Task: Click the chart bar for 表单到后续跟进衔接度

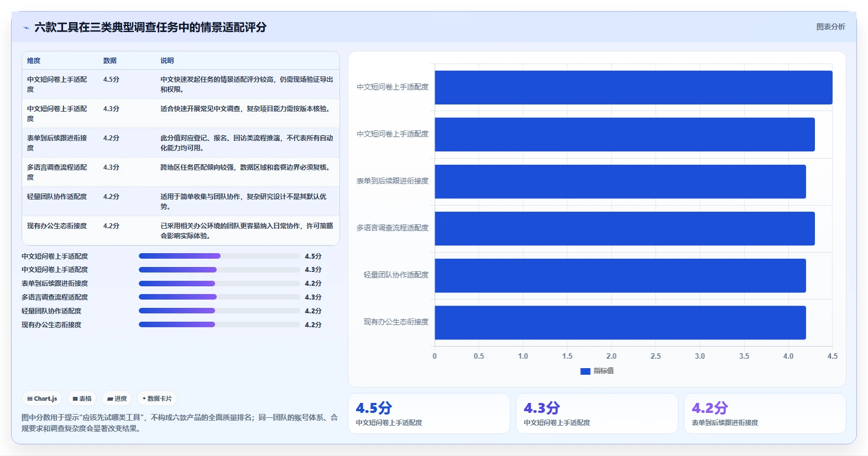Action: coord(620,181)
